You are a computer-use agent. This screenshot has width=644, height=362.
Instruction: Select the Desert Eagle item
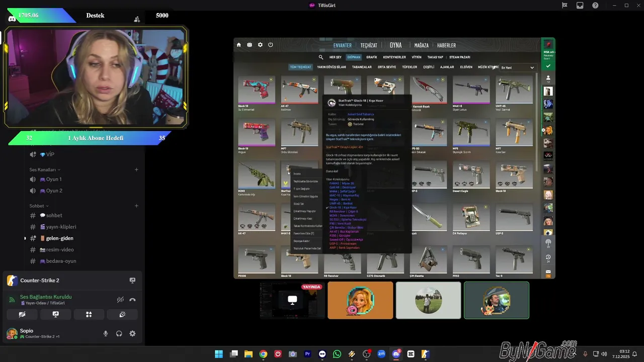tap(471, 177)
